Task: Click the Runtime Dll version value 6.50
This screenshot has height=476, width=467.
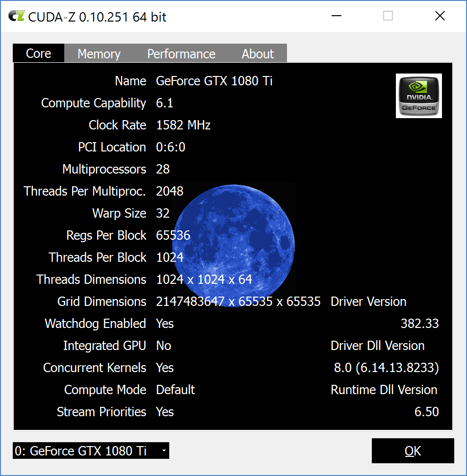Action: pos(427,412)
